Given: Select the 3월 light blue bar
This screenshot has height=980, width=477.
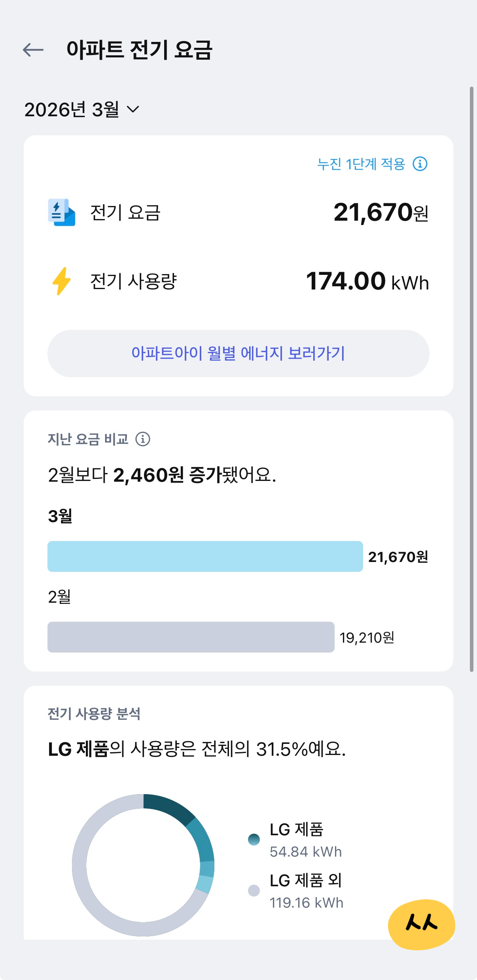Looking at the screenshot, I should tap(205, 556).
